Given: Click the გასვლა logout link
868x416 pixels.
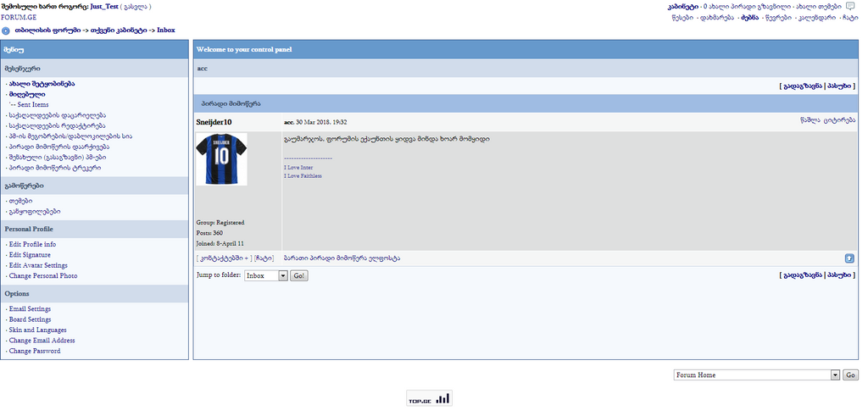Looking at the screenshot, I should (x=136, y=7).
